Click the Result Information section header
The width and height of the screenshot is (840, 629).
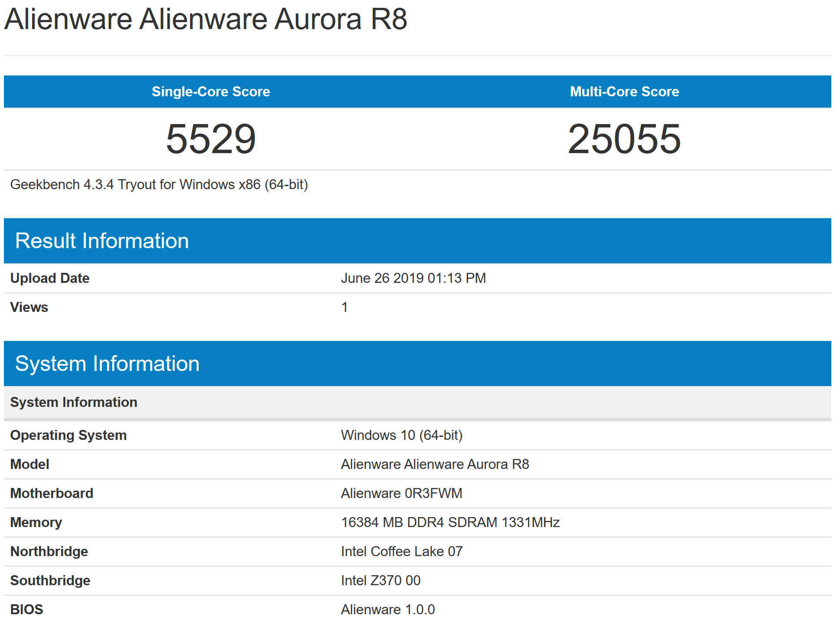[x=417, y=241]
